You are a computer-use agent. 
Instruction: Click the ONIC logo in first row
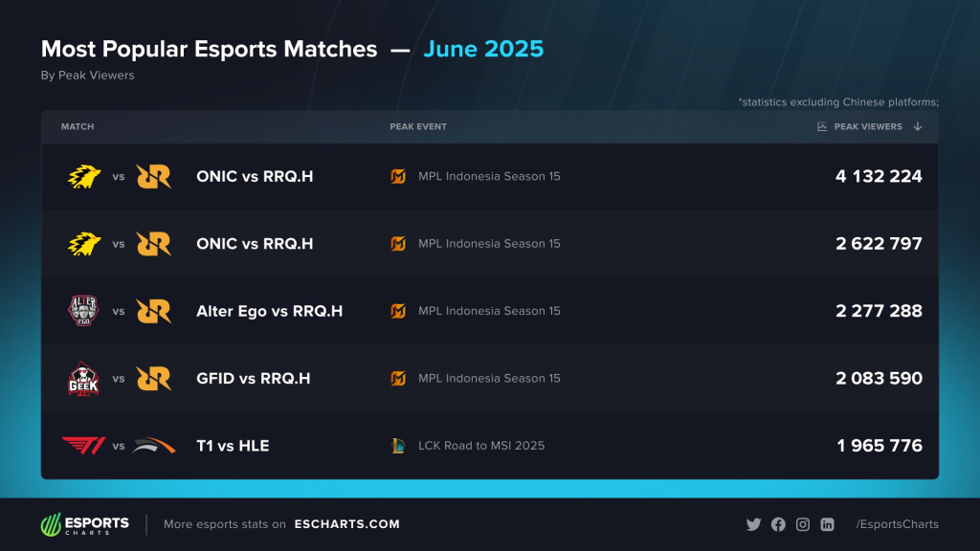pyautogui.click(x=83, y=176)
